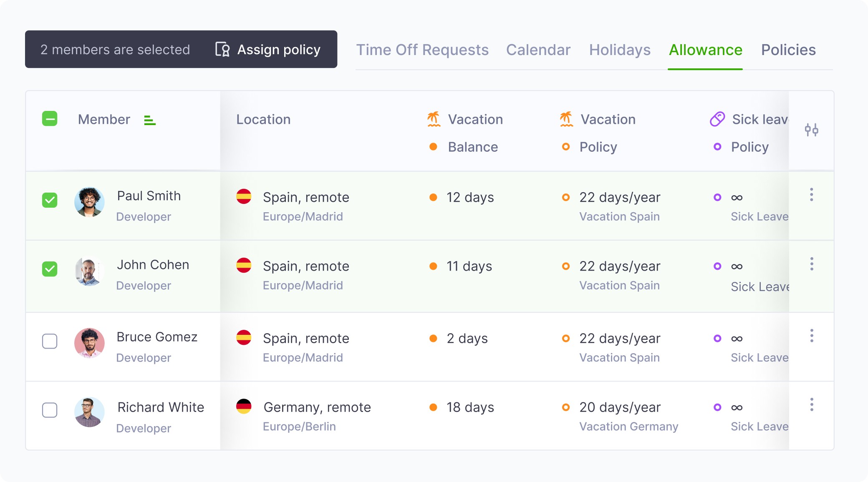Select Bruce Gomez's checkbox
This screenshot has height=482, width=868.
click(x=50, y=341)
